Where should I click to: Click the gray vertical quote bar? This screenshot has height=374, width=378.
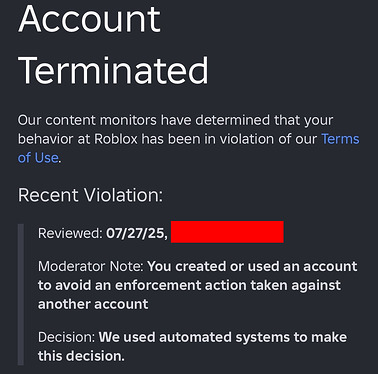[x=21, y=295]
